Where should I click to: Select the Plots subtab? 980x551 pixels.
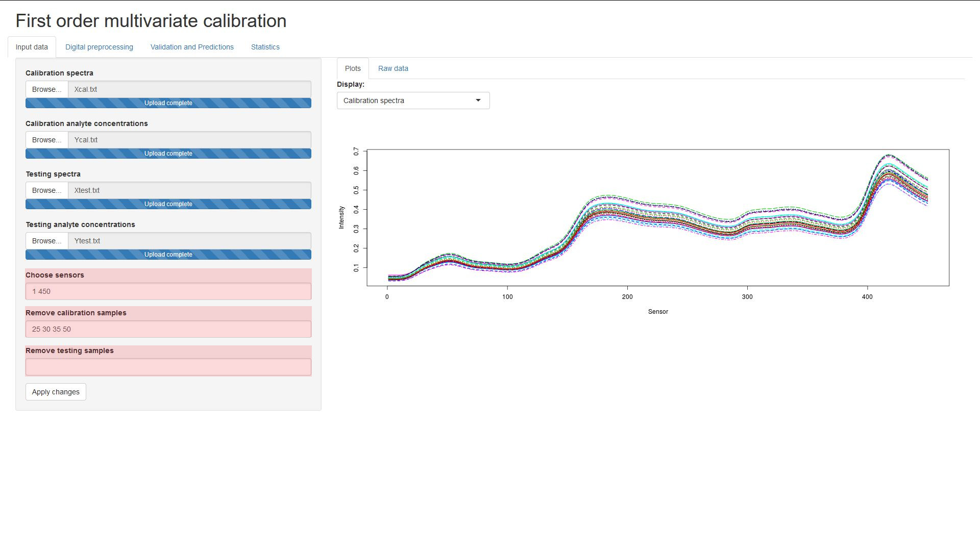point(353,68)
